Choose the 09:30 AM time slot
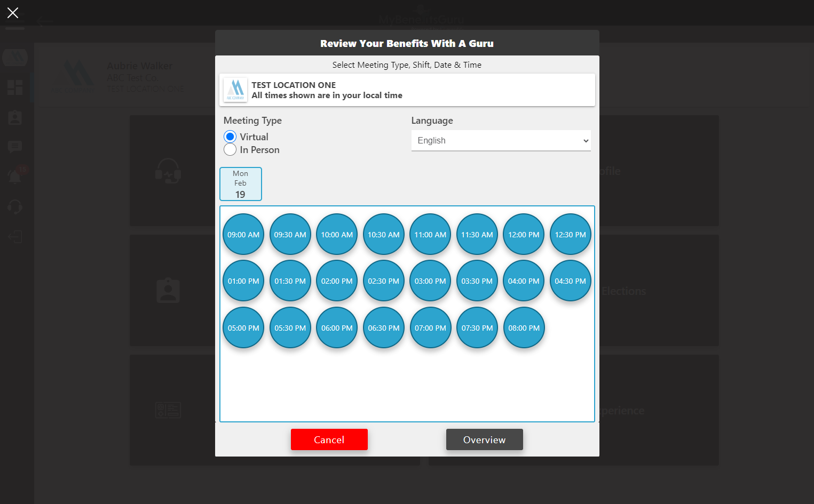Screen dimensions: 814x504 tap(290, 235)
